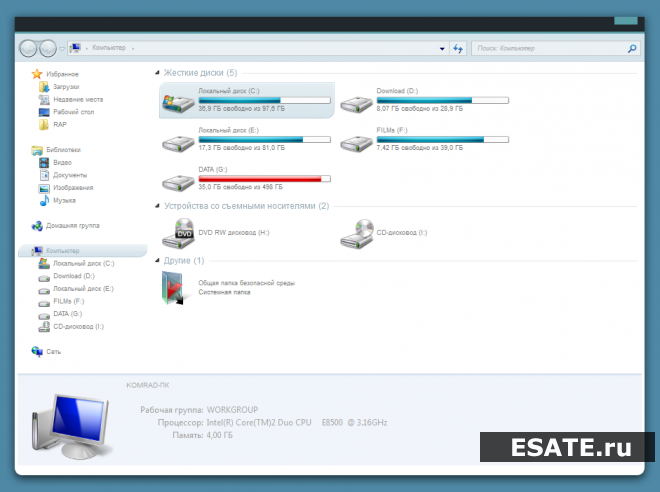Click text 8,07 ГБ свободно из 28,9 ГБ
The image size is (660, 492).
point(420,109)
